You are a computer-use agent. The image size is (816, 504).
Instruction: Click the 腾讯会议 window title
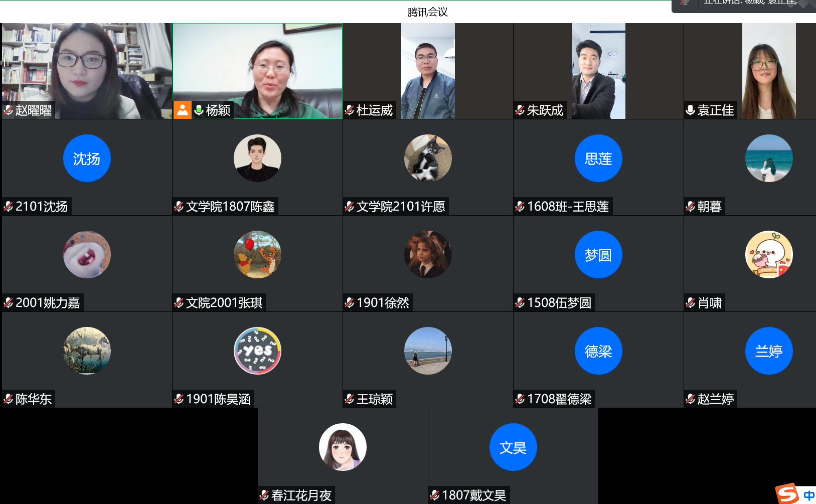pos(427,12)
